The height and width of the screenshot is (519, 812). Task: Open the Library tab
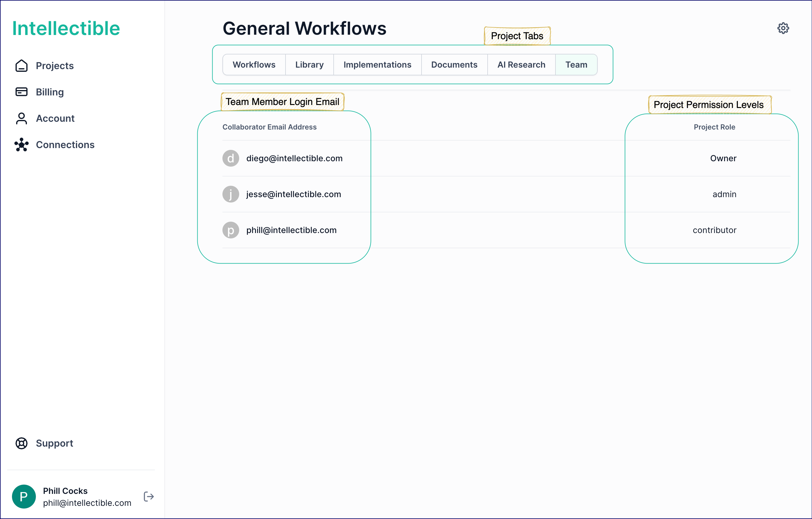click(309, 64)
